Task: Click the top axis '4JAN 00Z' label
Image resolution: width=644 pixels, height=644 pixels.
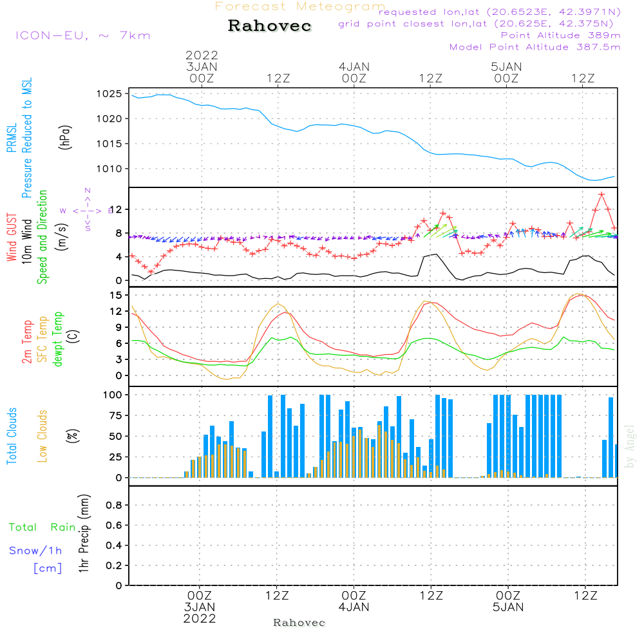Action: coord(354,72)
